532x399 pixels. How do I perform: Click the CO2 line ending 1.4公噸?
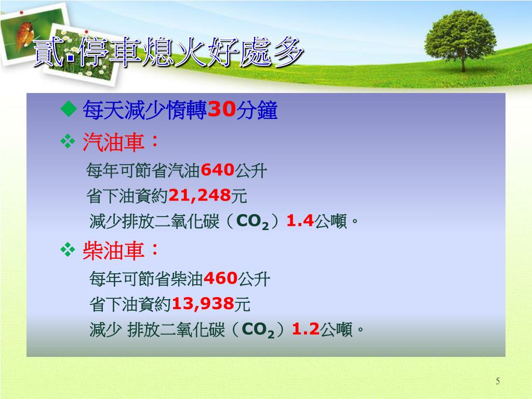pos(224,221)
